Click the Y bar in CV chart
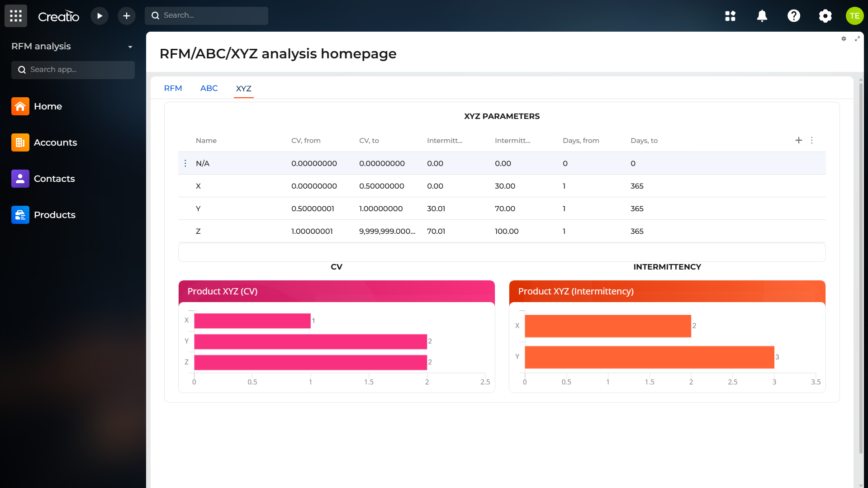The height and width of the screenshot is (488, 868). [310, 341]
